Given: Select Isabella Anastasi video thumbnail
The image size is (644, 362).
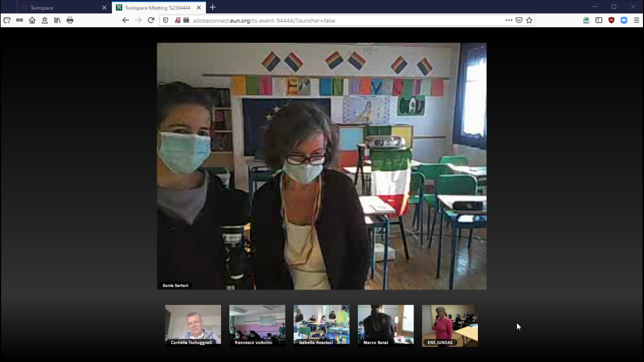Looking at the screenshot, I should [x=321, y=325].
